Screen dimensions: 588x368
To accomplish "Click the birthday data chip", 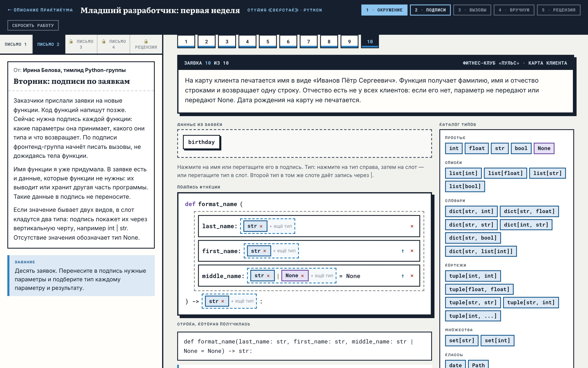I will click(x=202, y=142).
